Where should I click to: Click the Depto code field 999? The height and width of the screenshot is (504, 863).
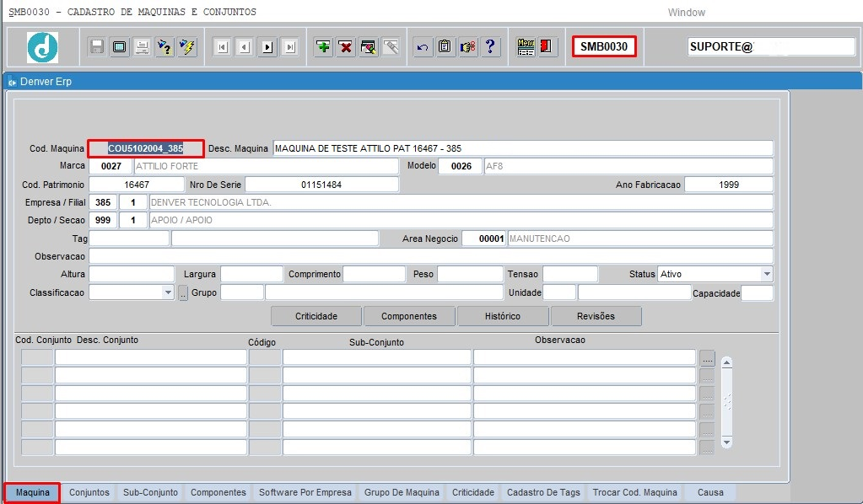(x=103, y=220)
